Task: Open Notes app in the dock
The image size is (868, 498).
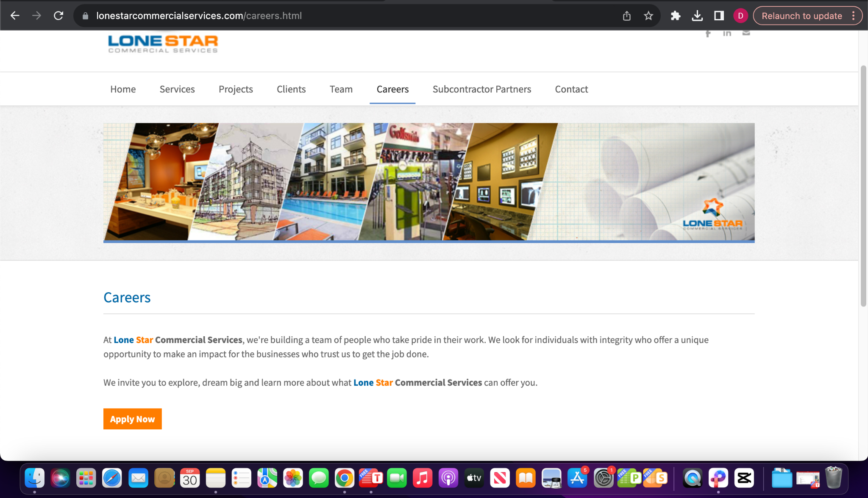Action: pyautogui.click(x=216, y=478)
